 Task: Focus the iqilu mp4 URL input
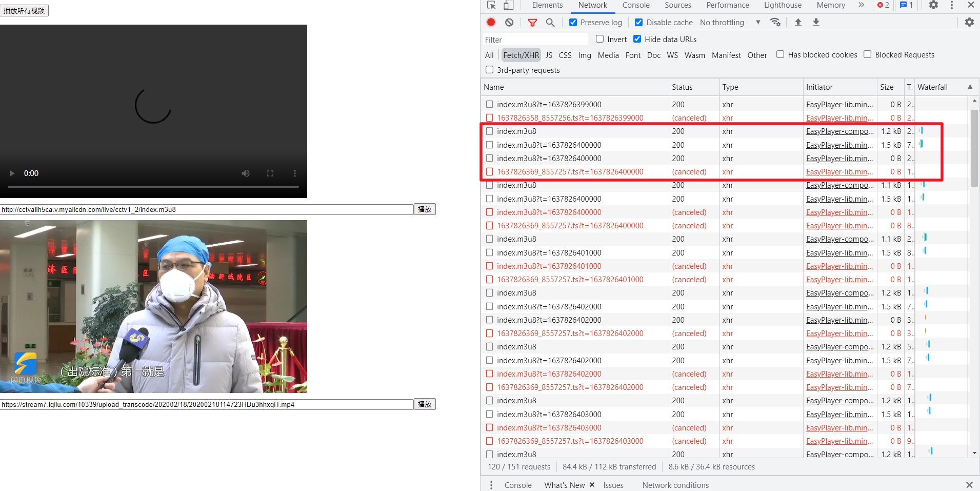tap(207, 404)
